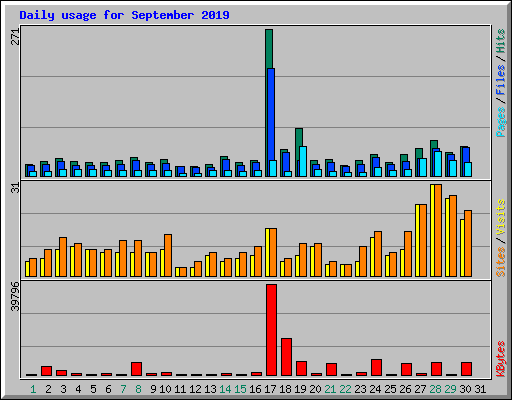Viewport: 512px width, 400px height.
Task: Click the orange visits bar for day 27
Action: 423,240
